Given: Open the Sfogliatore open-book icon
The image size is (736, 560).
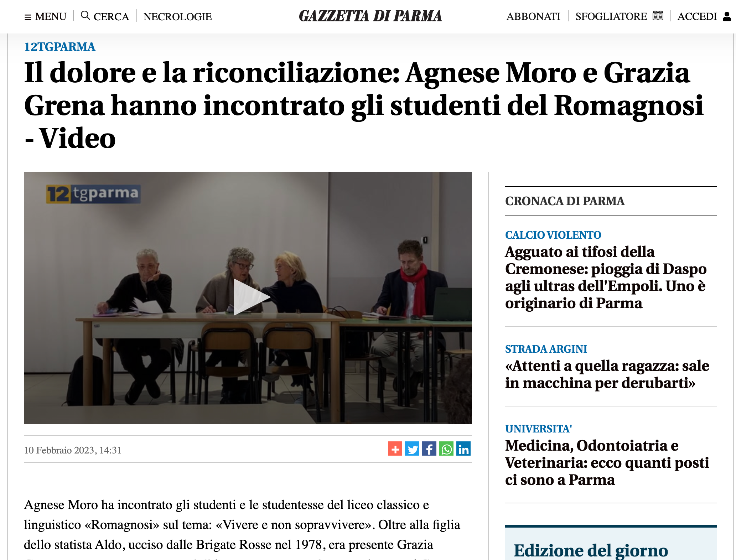Looking at the screenshot, I should coord(658,16).
